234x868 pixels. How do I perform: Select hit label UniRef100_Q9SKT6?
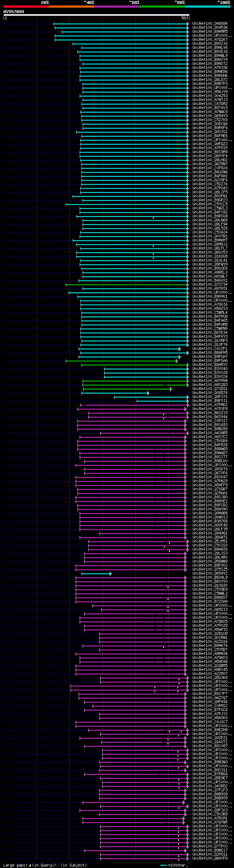[x=210, y=469]
